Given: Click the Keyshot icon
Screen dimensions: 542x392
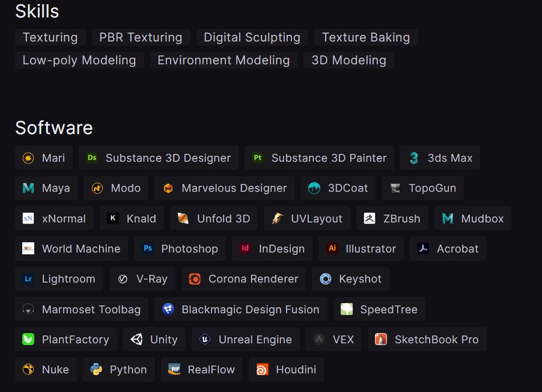Looking at the screenshot, I should pos(325,279).
